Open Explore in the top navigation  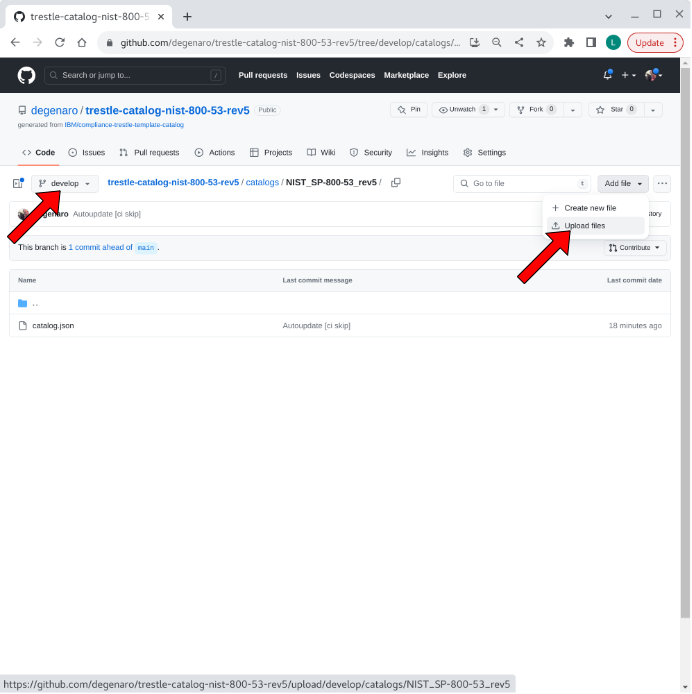coord(452,75)
